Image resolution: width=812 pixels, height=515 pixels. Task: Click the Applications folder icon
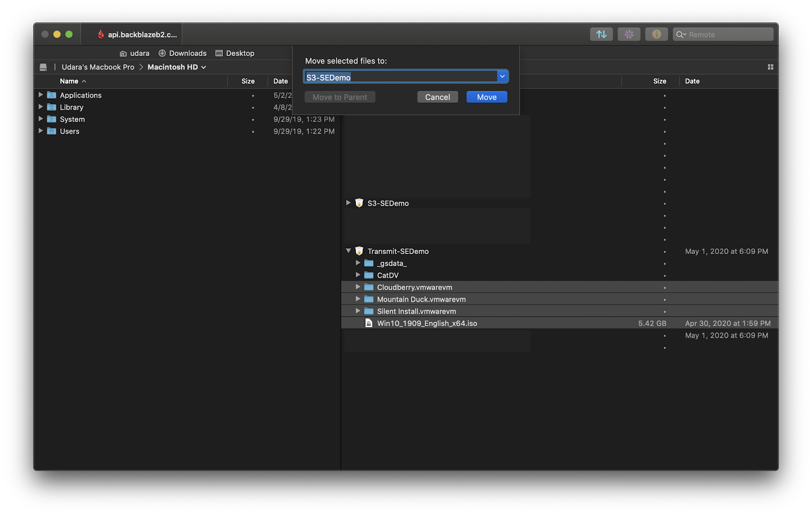coord(51,95)
